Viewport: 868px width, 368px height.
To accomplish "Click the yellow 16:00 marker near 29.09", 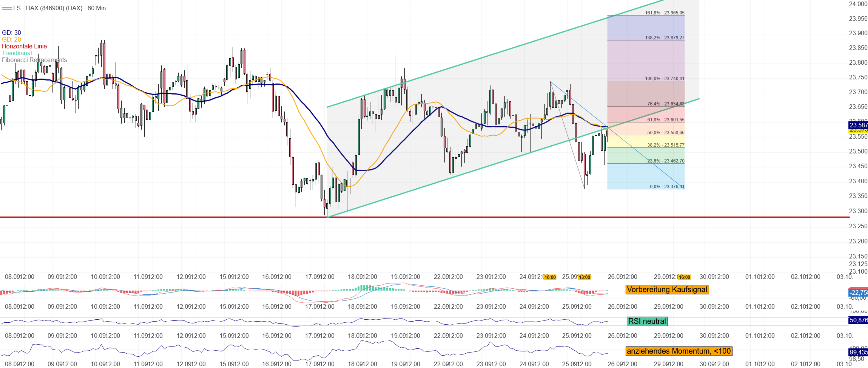I will (x=684, y=277).
